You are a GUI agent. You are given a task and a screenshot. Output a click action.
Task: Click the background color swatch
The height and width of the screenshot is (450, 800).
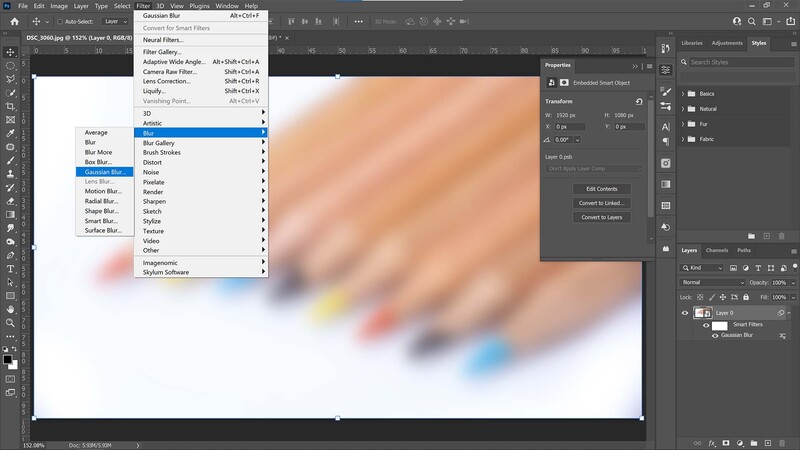[x=14, y=365]
